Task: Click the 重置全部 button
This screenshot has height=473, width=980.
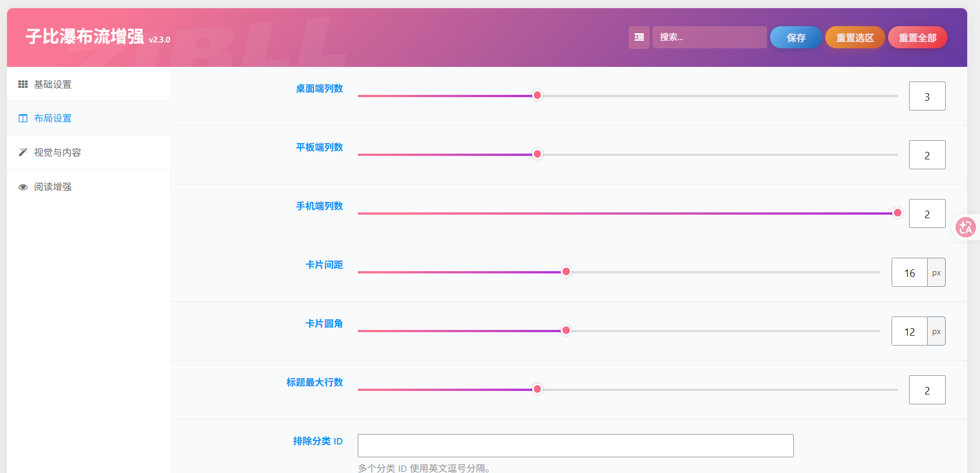Action: (x=917, y=37)
